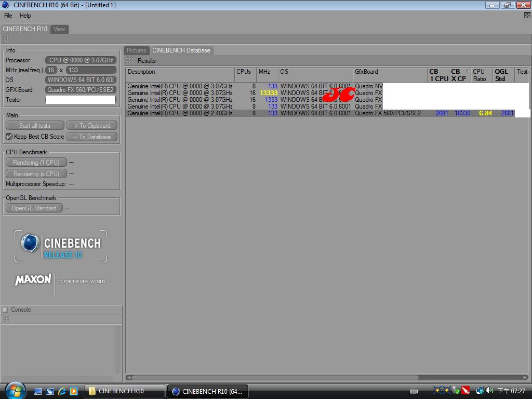Sort by CPUs column header
Image resolution: width=532 pixels, height=399 pixels.
245,75
